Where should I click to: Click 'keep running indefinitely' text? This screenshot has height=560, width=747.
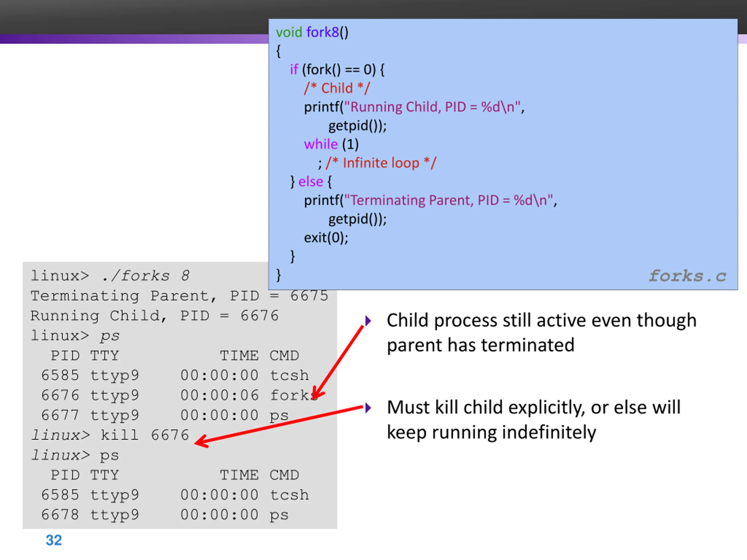click(x=491, y=433)
